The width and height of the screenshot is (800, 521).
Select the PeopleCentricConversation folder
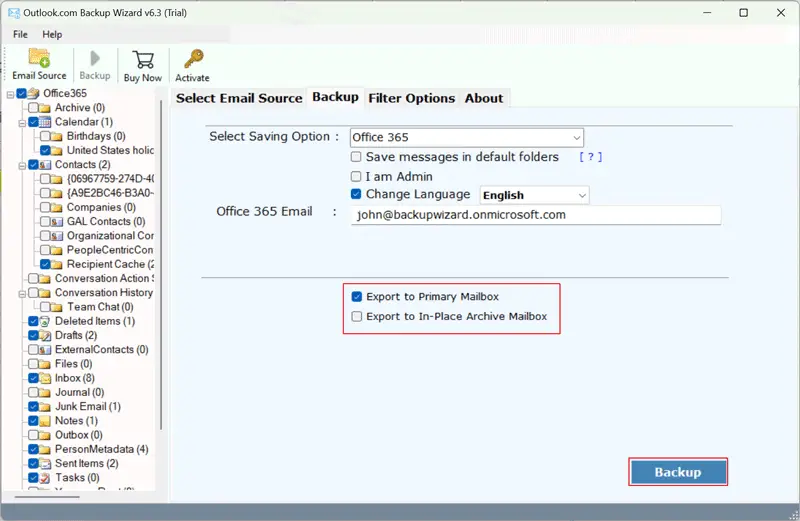tap(110, 250)
